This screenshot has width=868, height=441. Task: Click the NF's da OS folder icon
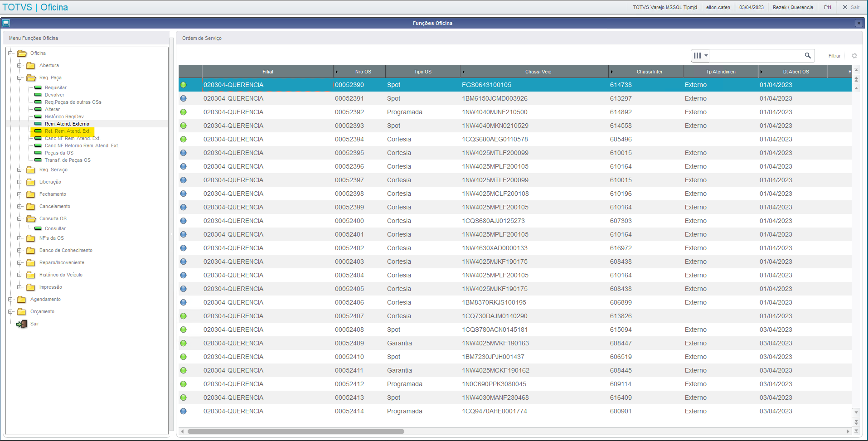tap(30, 238)
